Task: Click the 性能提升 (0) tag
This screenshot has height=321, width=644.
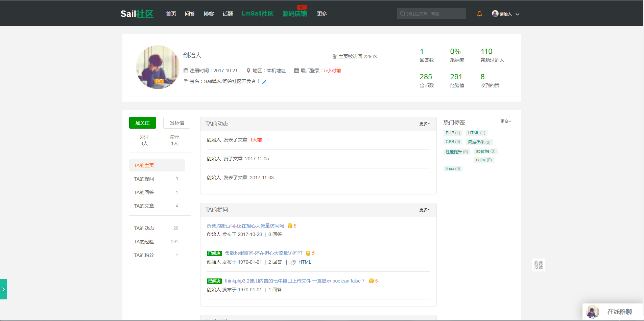Action: click(457, 152)
